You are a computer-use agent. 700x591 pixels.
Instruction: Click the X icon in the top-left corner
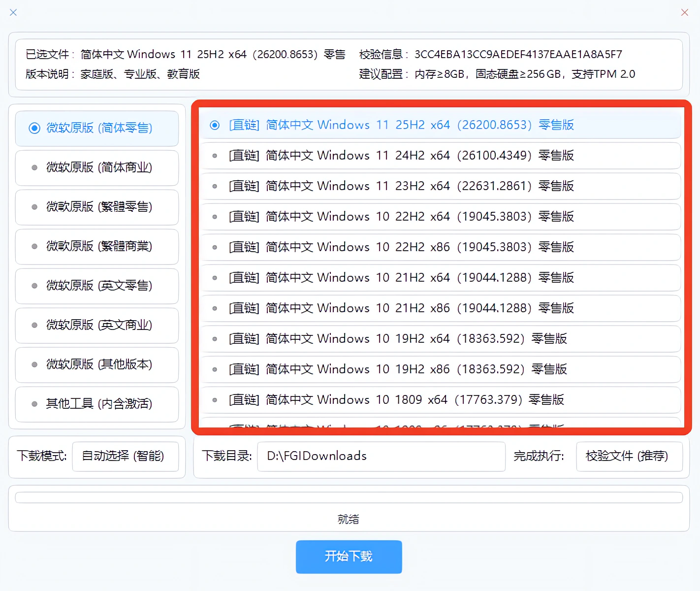tap(13, 12)
